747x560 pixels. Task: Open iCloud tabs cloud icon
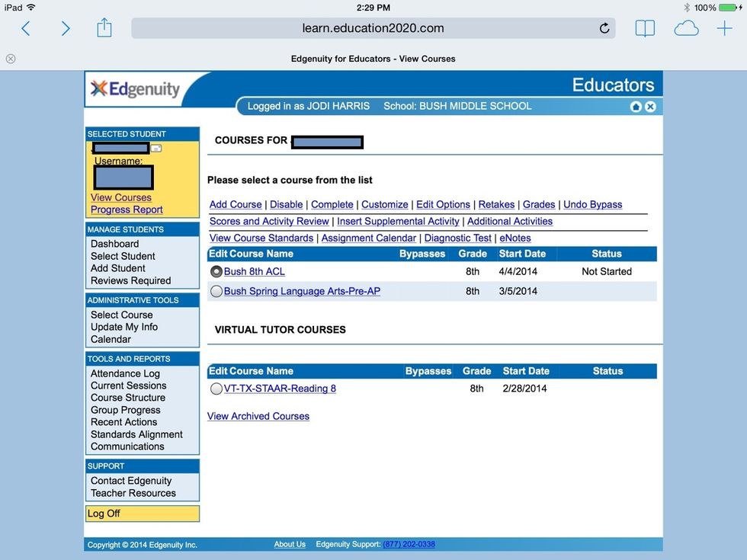pyautogui.click(x=686, y=29)
